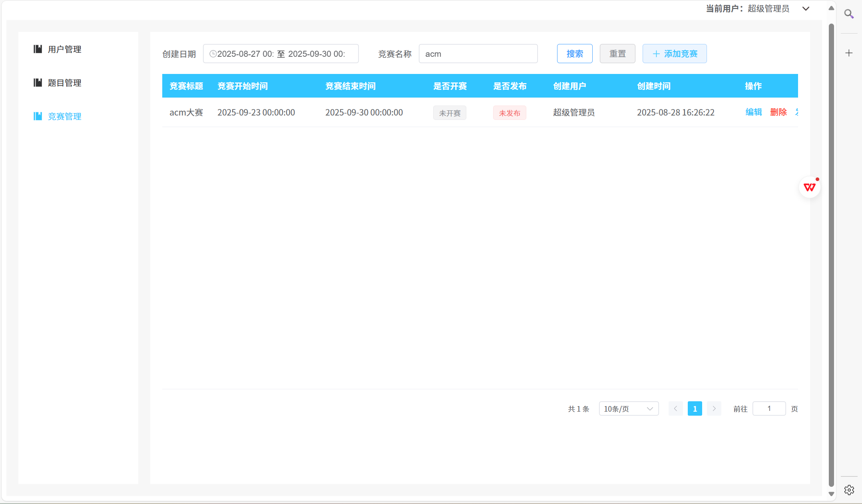The height and width of the screenshot is (504, 862).
Task: Click the problem management sidebar icon
Action: pos(38,83)
